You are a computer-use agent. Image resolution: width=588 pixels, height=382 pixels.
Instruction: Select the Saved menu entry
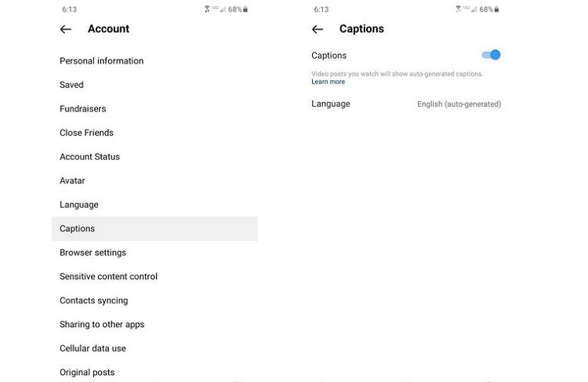pos(71,85)
